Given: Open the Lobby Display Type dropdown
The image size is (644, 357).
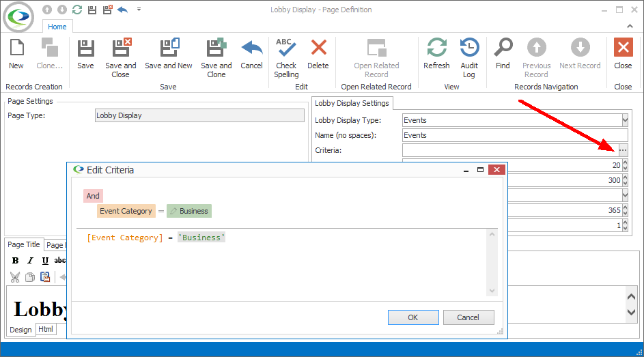Looking at the screenshot, I should coord(625,120).
